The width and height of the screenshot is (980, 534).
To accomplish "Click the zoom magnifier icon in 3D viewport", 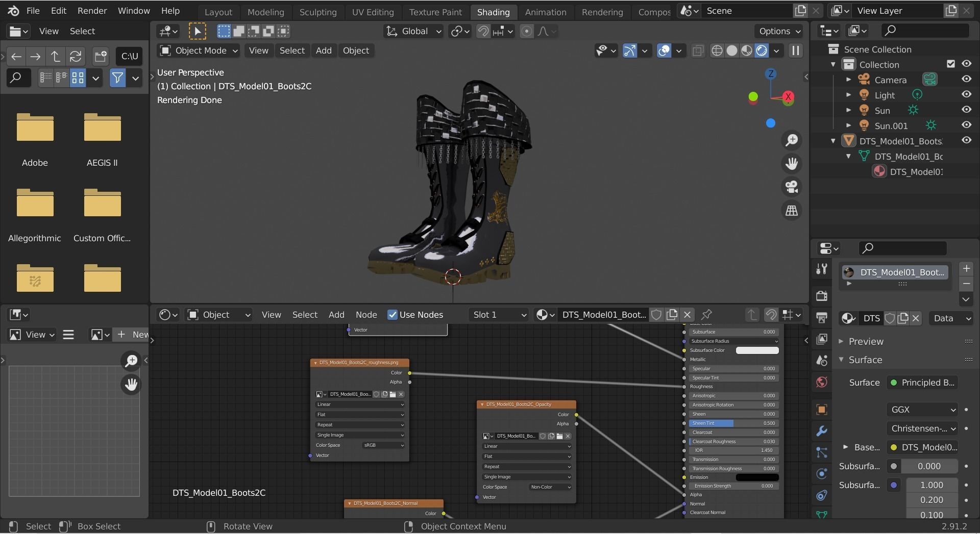I will pyautogui.click(x=792, y=140).
